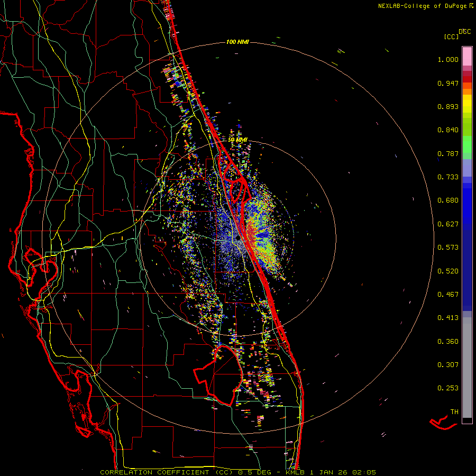
Task: Click the 0.840 scale label
Action: [448, 130]
